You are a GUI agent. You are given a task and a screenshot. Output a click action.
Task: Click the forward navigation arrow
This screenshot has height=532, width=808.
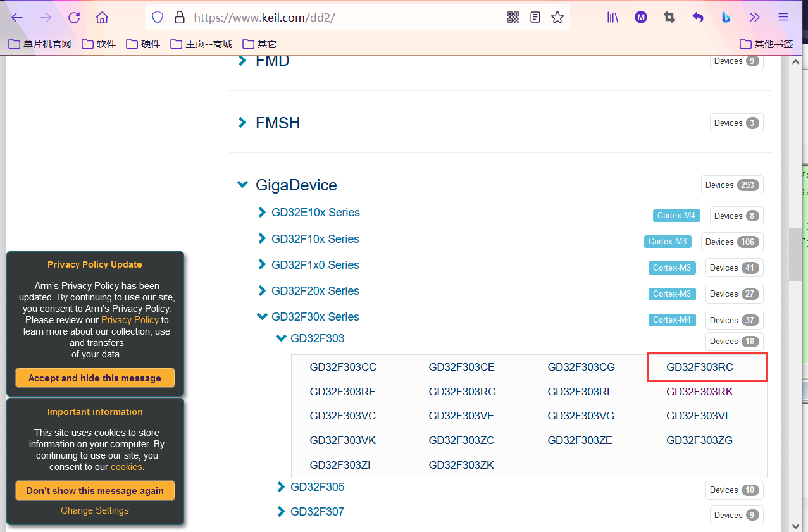(46, 17)
